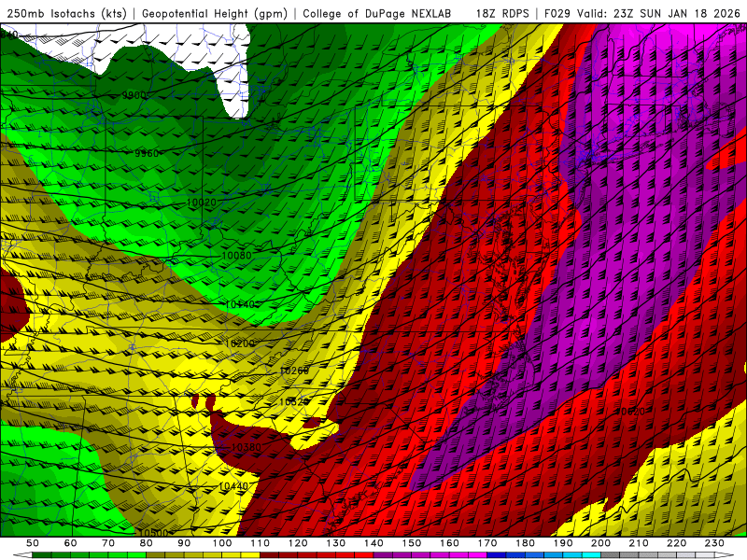Image resolution: width=747 pixels, height=560 pixels.
Task: Click the 80 knot value on the color scale
Action: pyautogui.click(x=147, y=543)
